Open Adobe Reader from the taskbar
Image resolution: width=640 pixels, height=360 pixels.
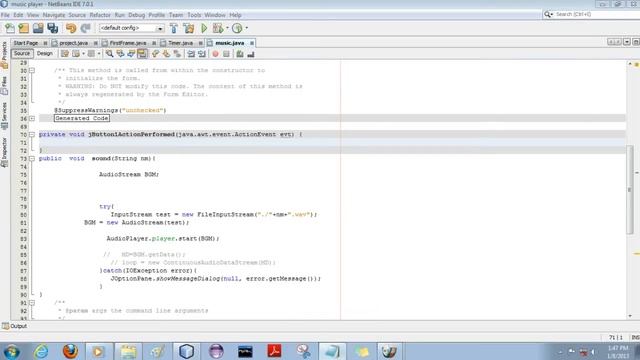point(274,351)
